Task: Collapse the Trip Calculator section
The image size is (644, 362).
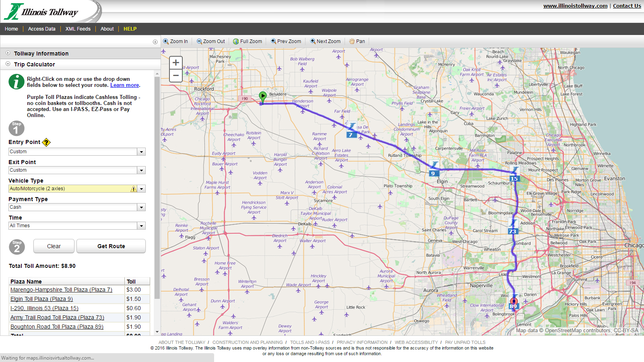Action: pos(35,64)
